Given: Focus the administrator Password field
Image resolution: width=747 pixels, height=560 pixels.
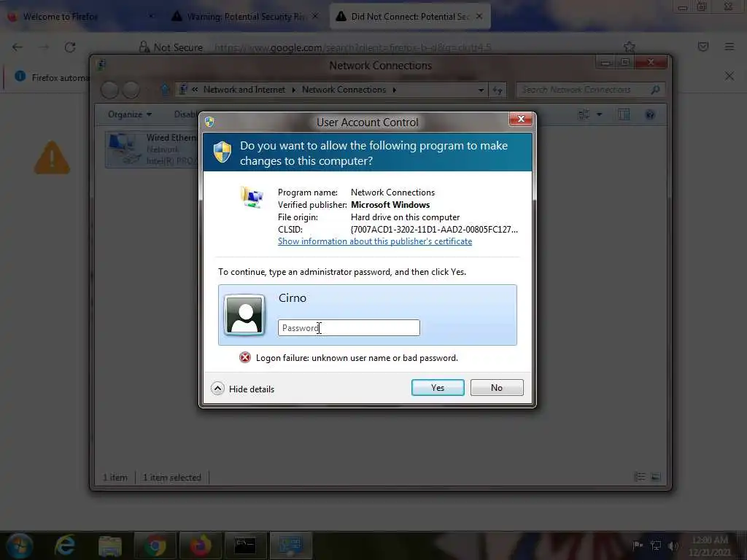Looking at the screenshot, I should pos(349,327).
